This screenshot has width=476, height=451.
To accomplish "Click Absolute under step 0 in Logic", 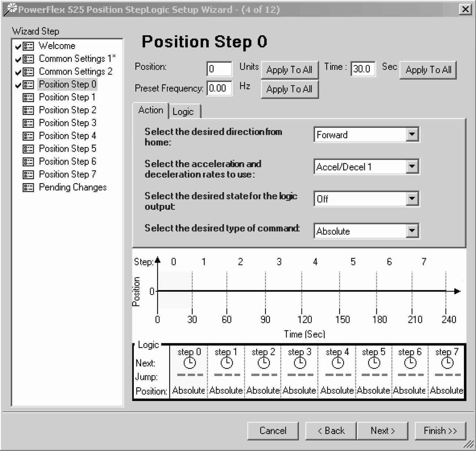I will (x=189, y=390).
